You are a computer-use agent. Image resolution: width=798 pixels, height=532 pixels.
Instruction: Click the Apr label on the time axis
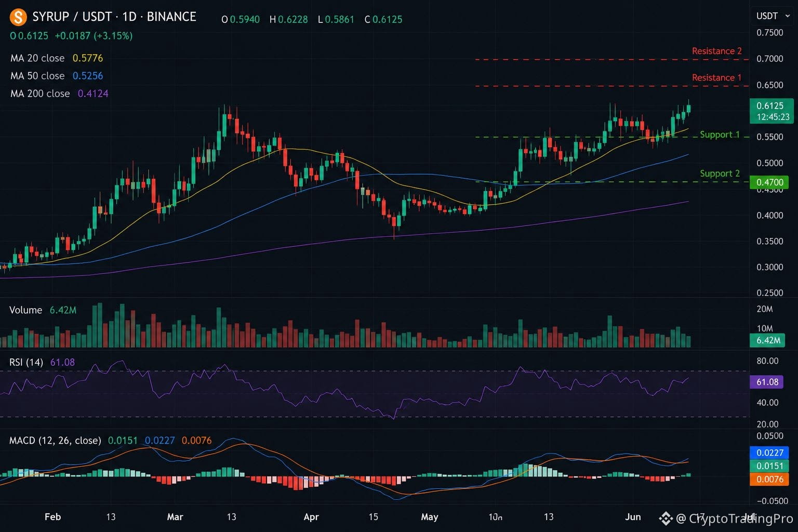coord(311,517)
